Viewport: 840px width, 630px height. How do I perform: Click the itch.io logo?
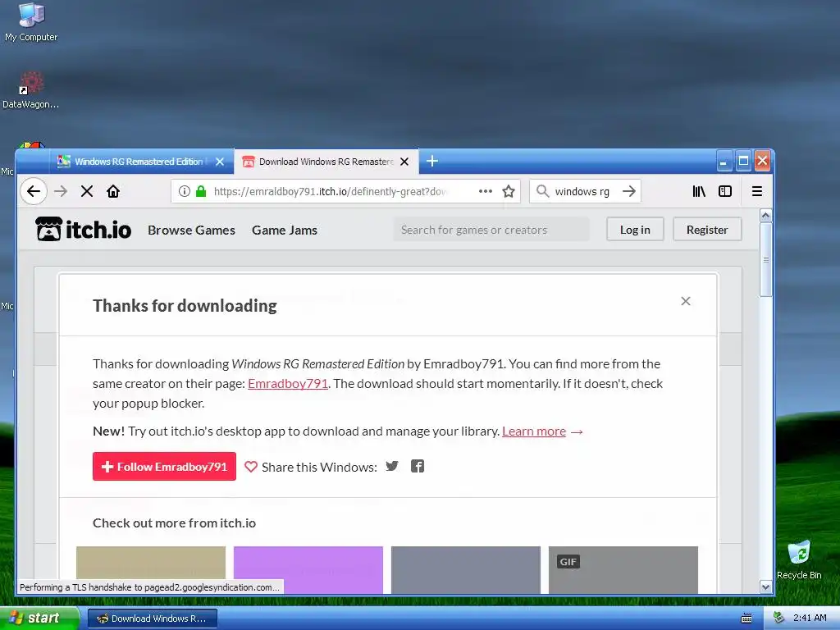(x=84, y=230)
